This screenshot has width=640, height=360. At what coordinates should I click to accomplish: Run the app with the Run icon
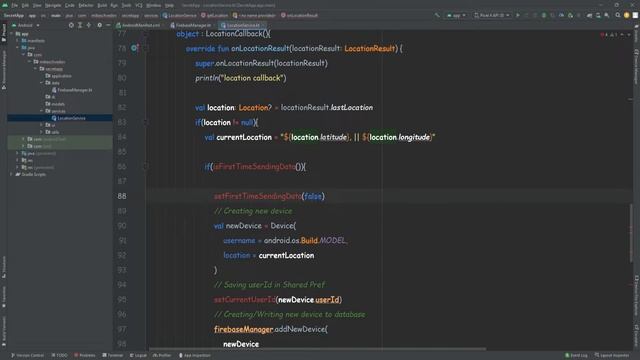pos(518,16)
